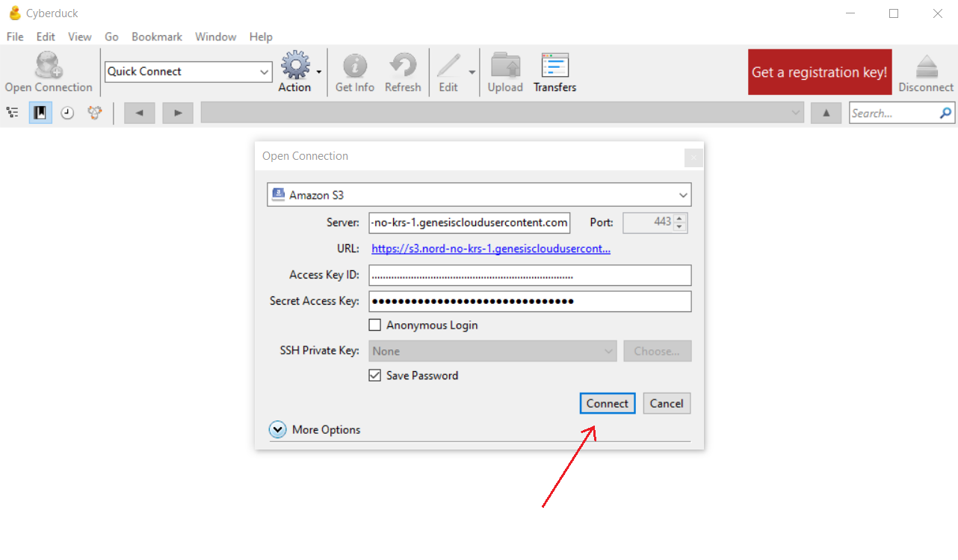The image size is (958, 560).
Task: Open the Window menu
Action: pos(216,37)
